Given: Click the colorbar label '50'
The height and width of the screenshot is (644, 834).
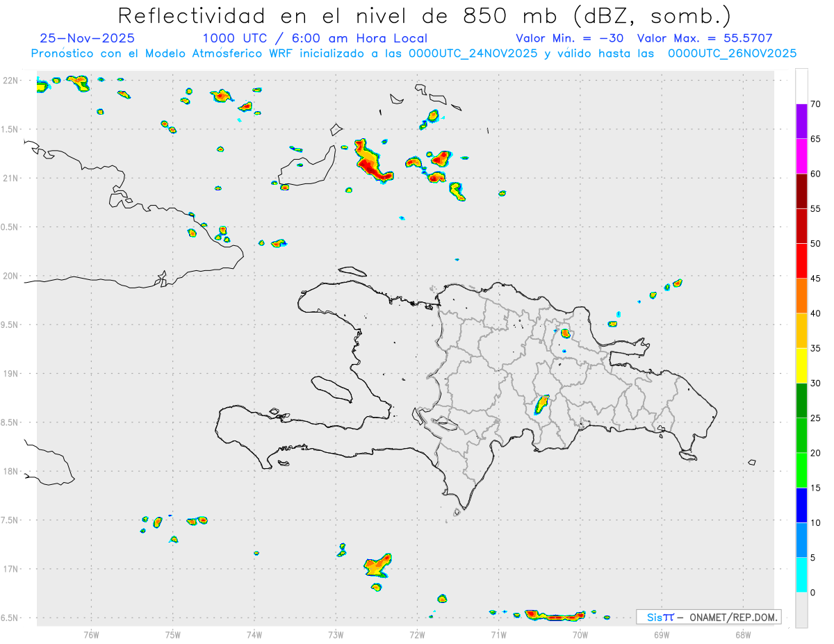Looking at the screenshot, I should click(x=815, y=244).
